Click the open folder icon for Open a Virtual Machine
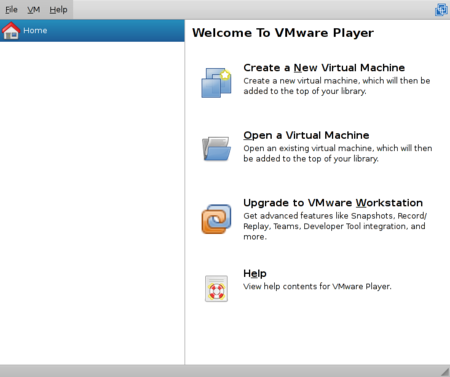This screenshot has width=450, height=377. pyautogui.click(x=216, y=149)
